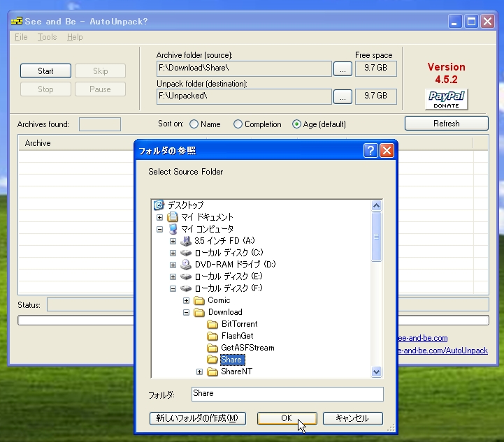Image resolution: width=504 pixels, height=442 pixels.
Task: Expand the Comic folder node
Action: (x=186, y=300)
